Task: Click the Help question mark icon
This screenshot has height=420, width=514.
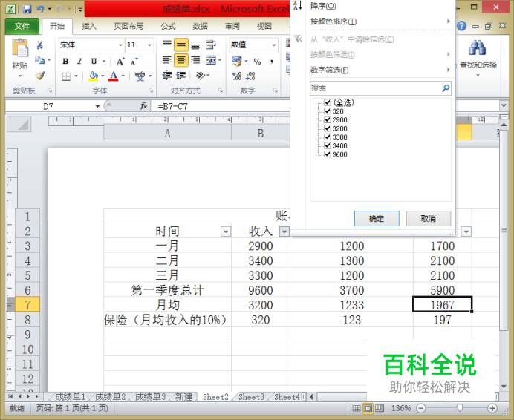Action: [x=461, y=26]
